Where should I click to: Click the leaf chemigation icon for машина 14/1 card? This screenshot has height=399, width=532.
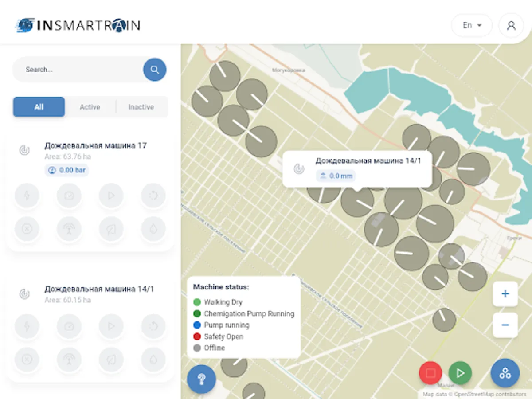point(111,360)
